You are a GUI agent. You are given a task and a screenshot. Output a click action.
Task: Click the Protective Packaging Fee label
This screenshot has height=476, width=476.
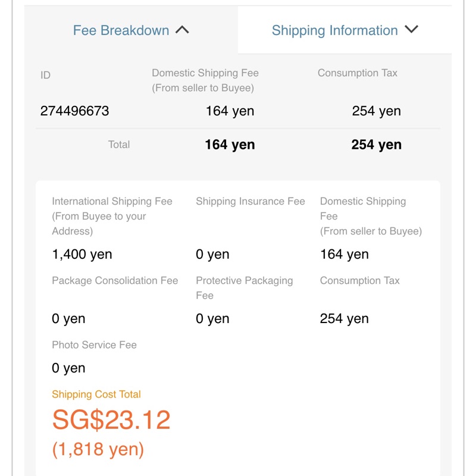click(x=244, y=287)
